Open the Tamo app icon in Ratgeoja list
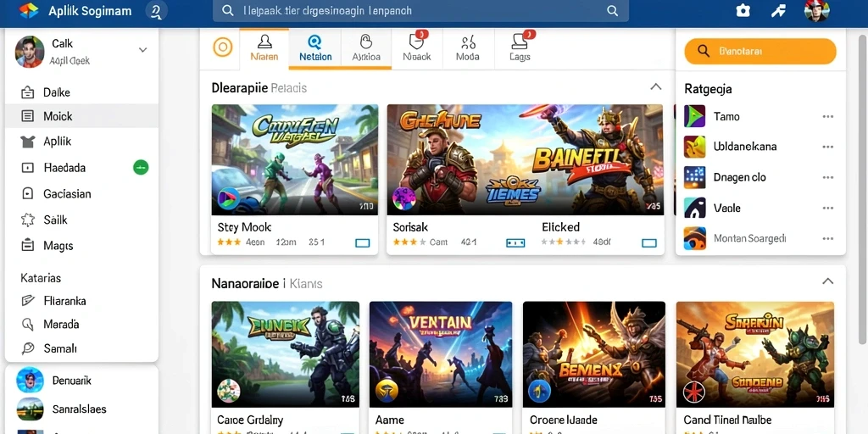 point(694,116)
